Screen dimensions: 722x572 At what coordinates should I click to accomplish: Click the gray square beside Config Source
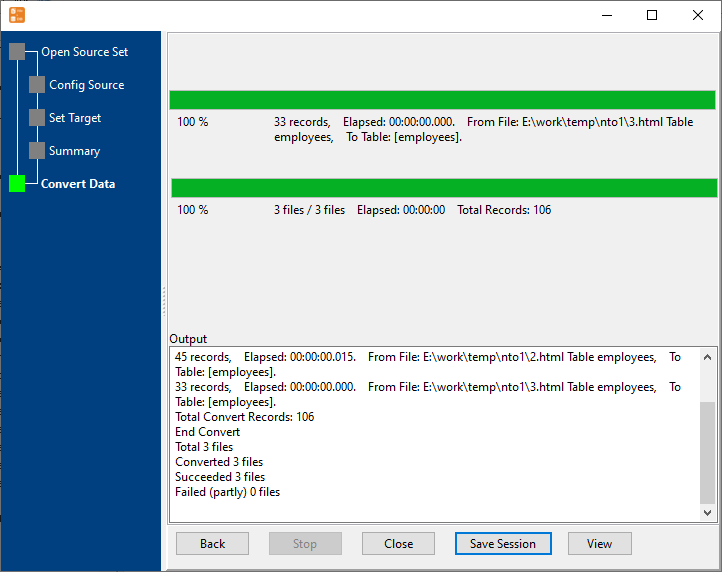point(37,85)
